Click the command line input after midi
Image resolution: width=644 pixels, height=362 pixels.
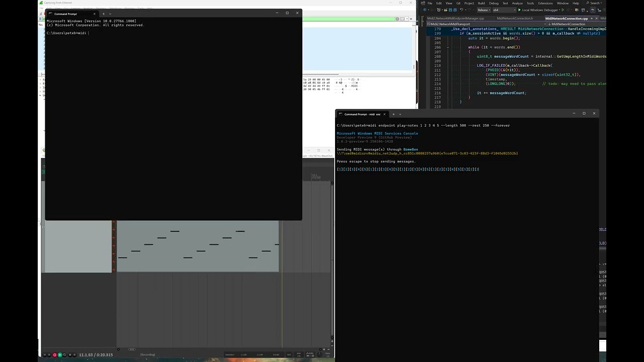89,33
